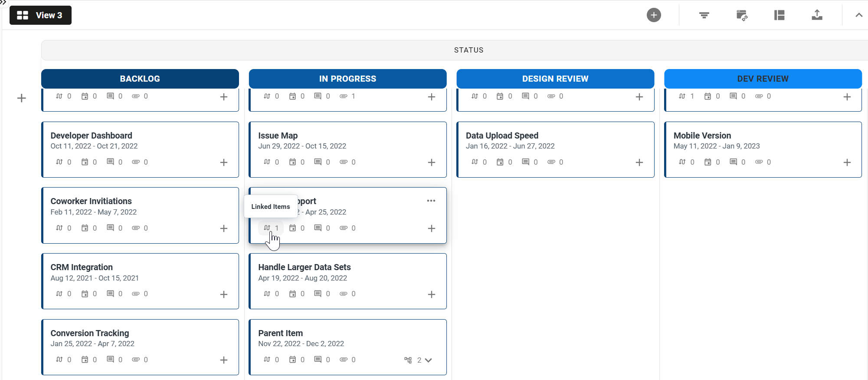Click attachments icon on CRM Integration card

(x=136, y=294)
